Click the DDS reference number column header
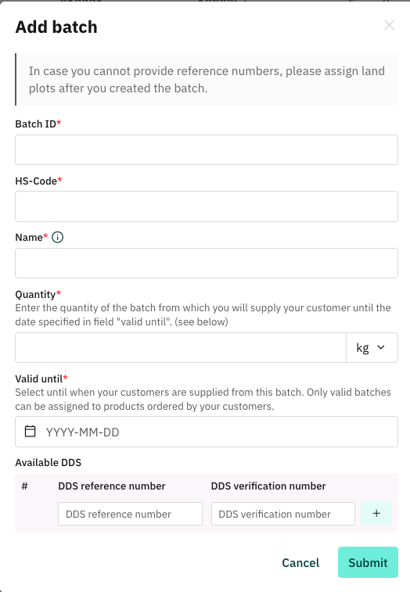The height and width of the screenshot is (592, 410). (112, 486)
